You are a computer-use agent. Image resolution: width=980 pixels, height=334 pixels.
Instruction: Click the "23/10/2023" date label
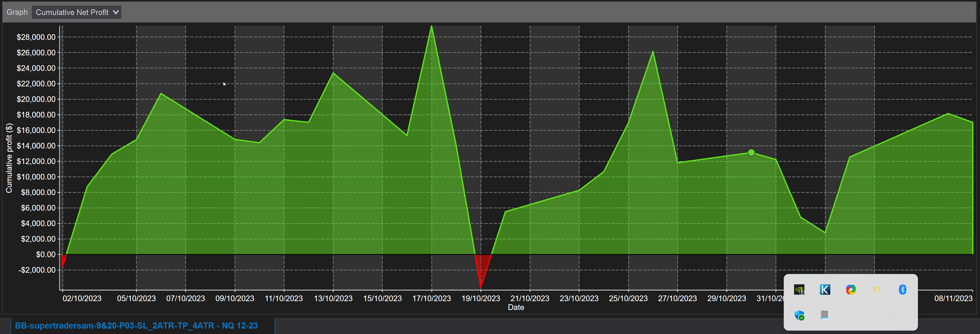[579, 299]
